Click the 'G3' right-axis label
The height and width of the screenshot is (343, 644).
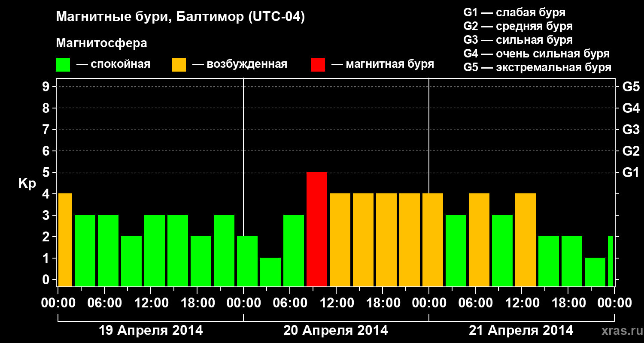tap(631, 129)
